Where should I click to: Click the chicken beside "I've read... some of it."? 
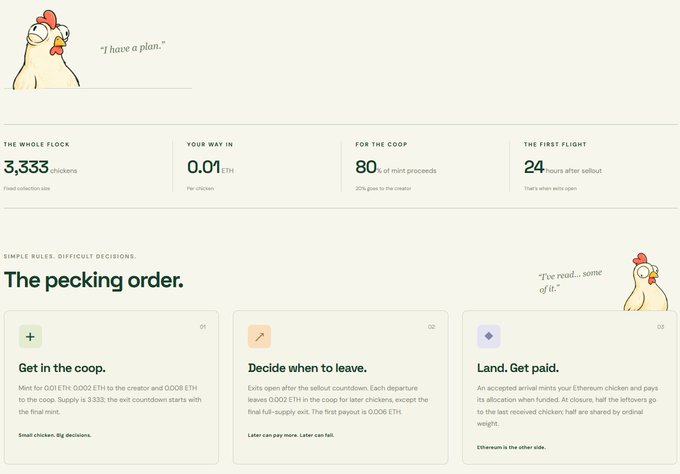(x=646, y=282)
